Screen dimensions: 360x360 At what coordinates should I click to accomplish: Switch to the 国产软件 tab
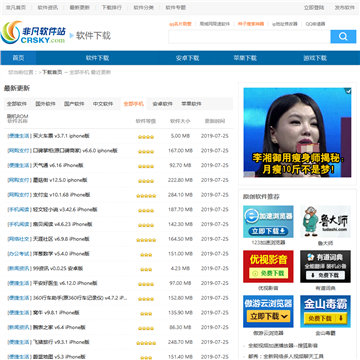tap(74, 104)
